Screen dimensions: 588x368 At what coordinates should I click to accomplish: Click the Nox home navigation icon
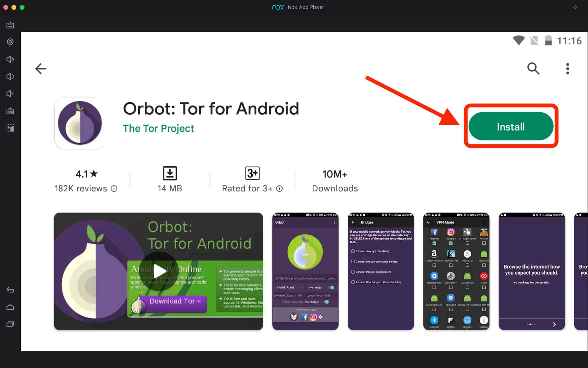pos(10,307)
